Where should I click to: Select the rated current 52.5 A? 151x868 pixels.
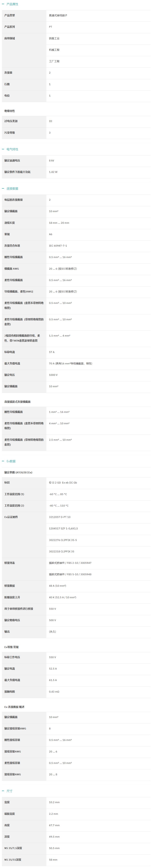[x=53, y=669]
